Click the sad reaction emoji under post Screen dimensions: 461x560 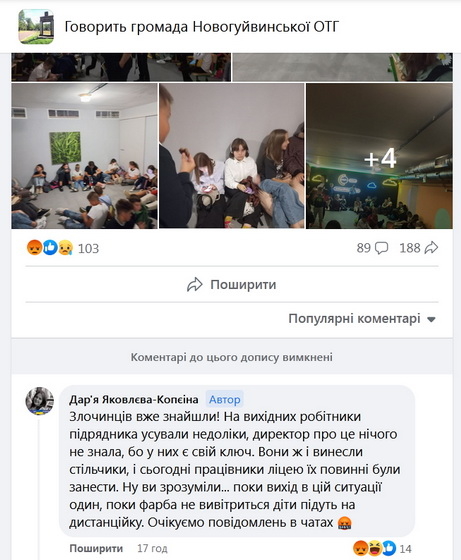coord(66,248)
